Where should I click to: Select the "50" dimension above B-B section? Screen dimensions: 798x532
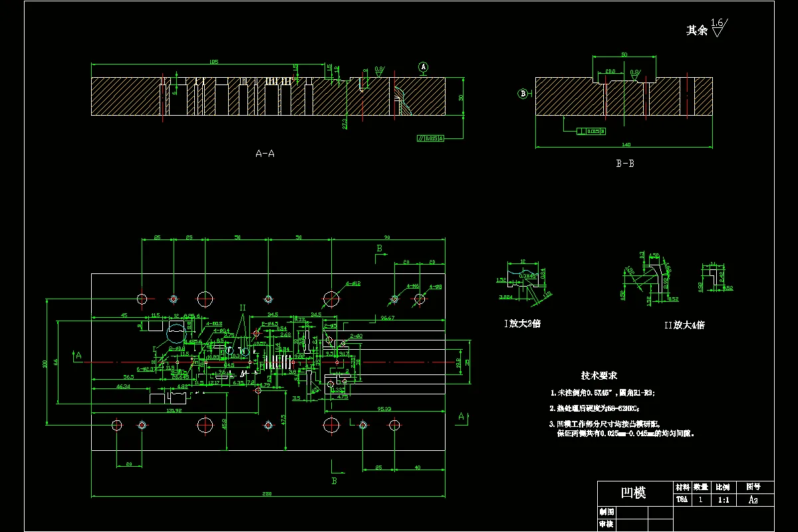(x=624, y=54)
